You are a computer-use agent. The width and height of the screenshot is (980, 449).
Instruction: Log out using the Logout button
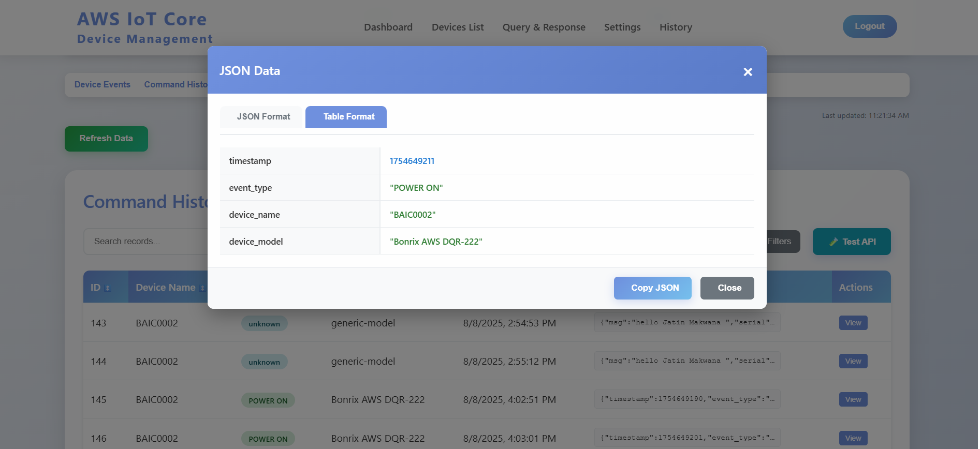(869, 26)
